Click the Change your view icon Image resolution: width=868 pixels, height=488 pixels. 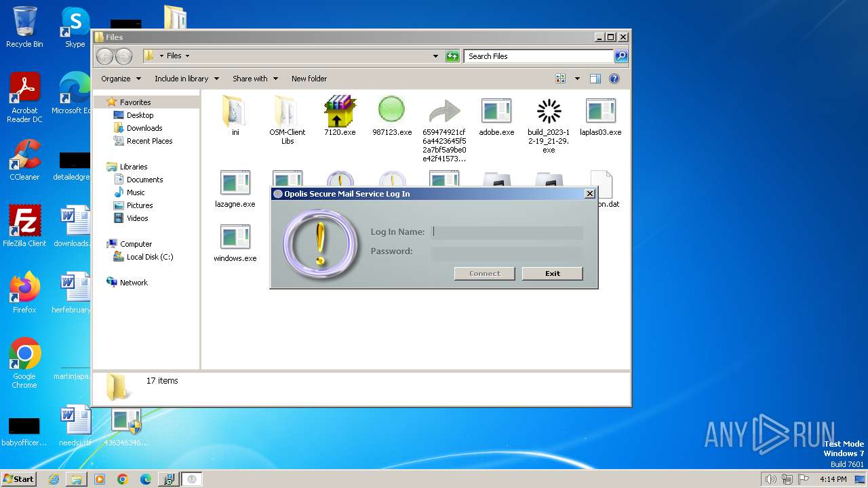pos(561,79)
